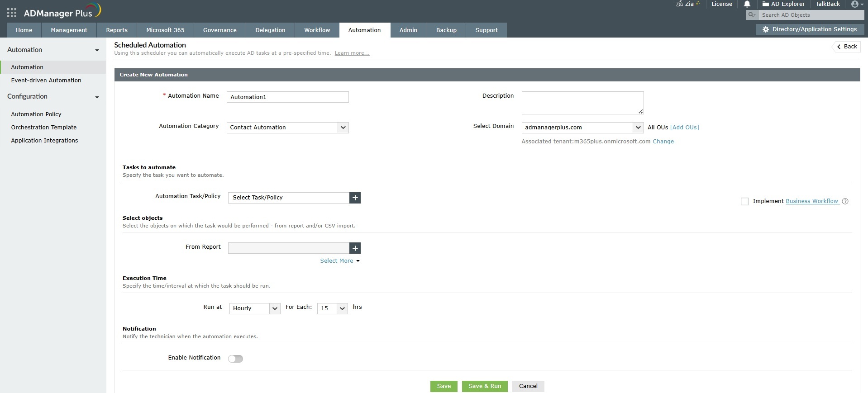Open Delegation tab
The image size is (868, 393).
coord(270,30)
